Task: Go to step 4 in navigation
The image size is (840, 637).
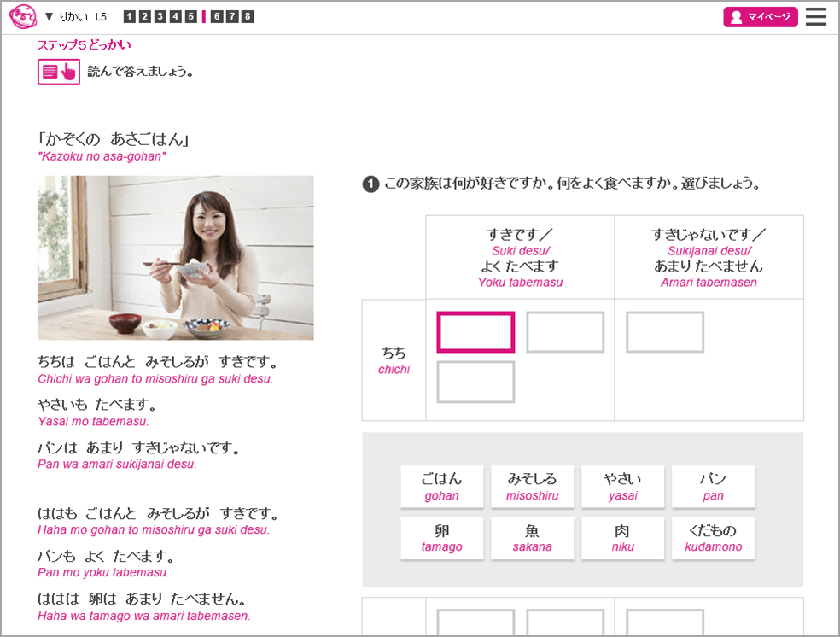Action: tap(176, 16)
